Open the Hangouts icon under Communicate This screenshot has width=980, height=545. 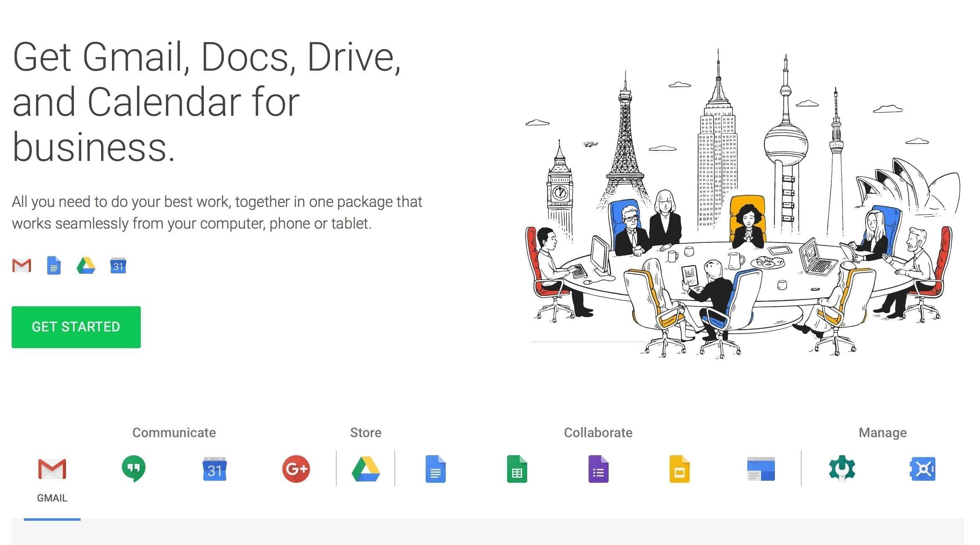[134, 469]
